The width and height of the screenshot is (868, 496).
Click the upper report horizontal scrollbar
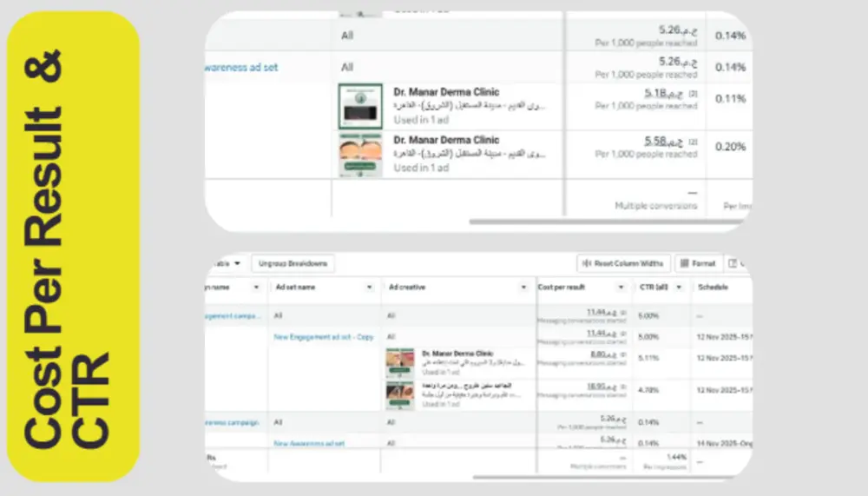point(606,222)
